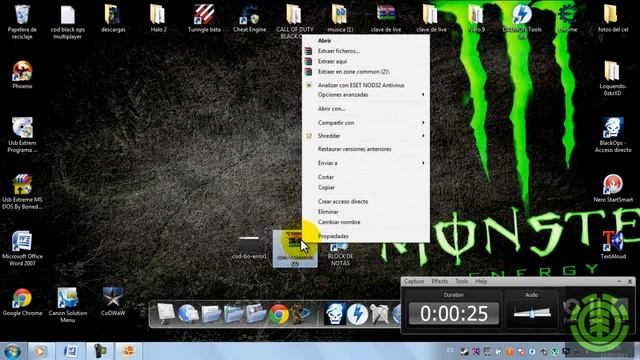This screenshot has height=360, width=640.
Task: Select the Cheat Engine shortcut
Action: [249, 18]
